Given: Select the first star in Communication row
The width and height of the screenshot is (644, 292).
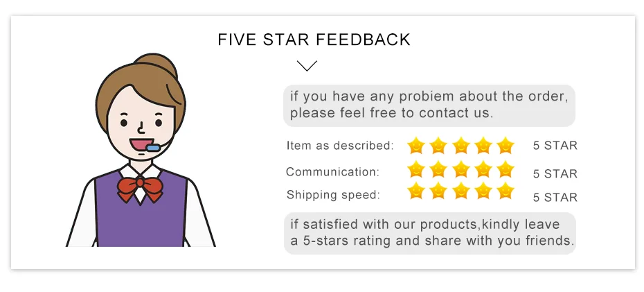Looking at the screenshot, I should point(416,169).
